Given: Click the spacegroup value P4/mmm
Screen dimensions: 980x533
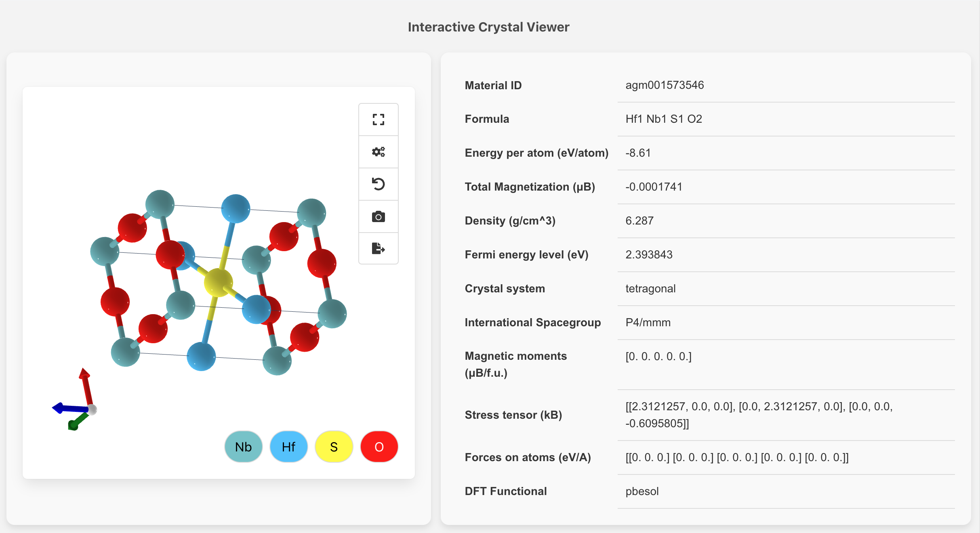Looking at the screenshot, I should click(648, 323).
